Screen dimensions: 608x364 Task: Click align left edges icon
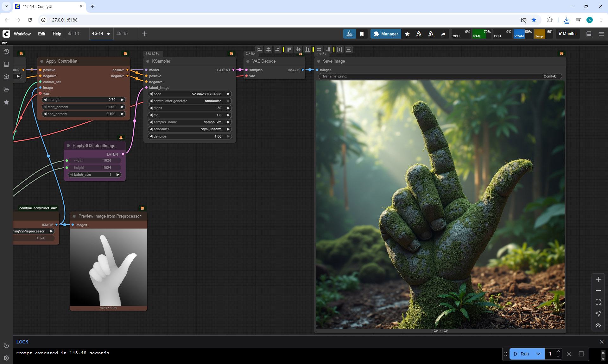point(259,49)
